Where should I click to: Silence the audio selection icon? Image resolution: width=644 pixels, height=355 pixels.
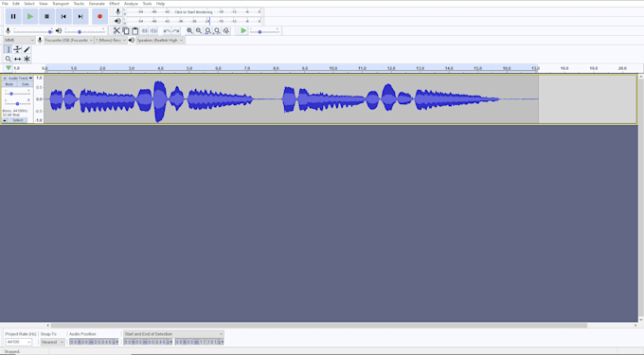pyautogui.click(x=153, y=31)
